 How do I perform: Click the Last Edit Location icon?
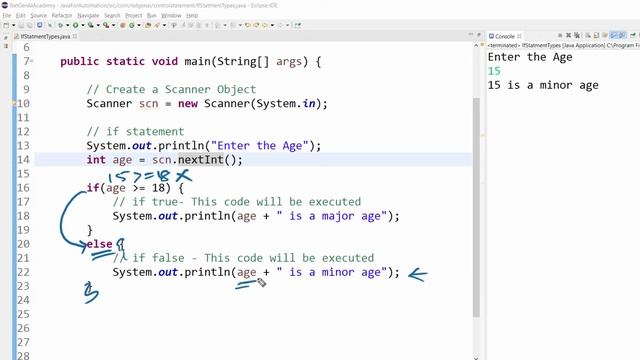pos(247,25)
